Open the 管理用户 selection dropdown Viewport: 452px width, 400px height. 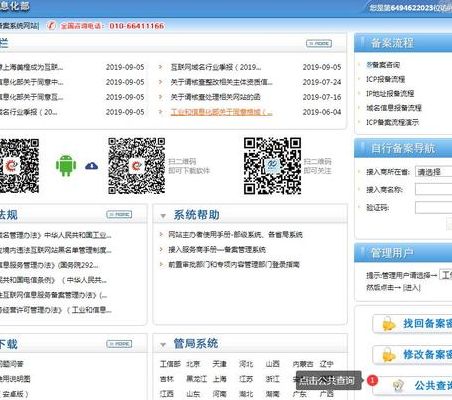446,275
